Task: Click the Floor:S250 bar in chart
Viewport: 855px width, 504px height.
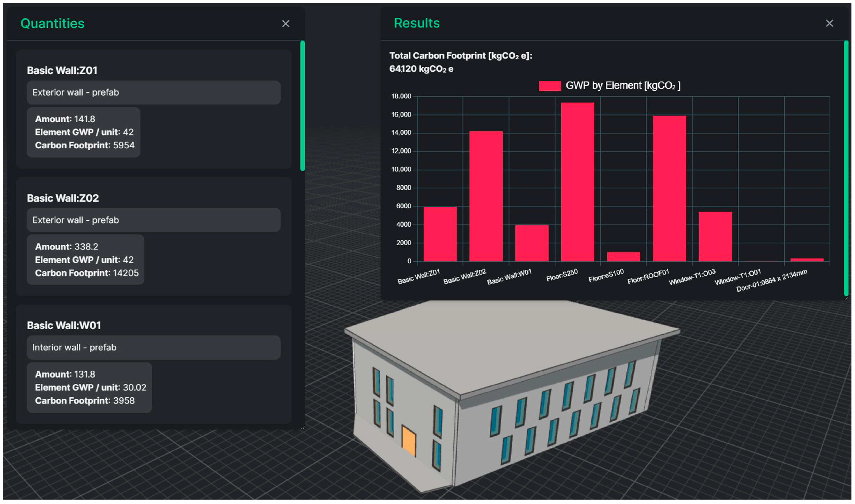Action: tap(577, 182)
